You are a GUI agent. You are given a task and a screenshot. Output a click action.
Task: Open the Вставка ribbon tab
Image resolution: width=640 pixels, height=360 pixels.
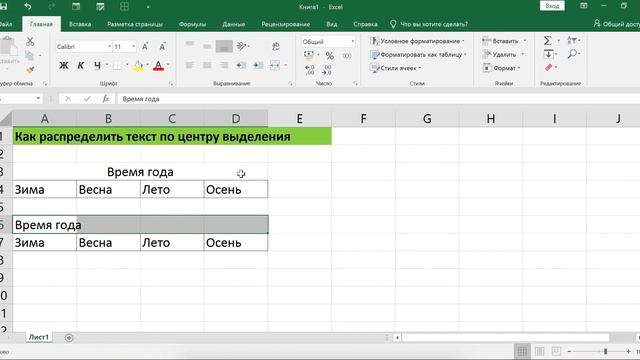point(80,24)
